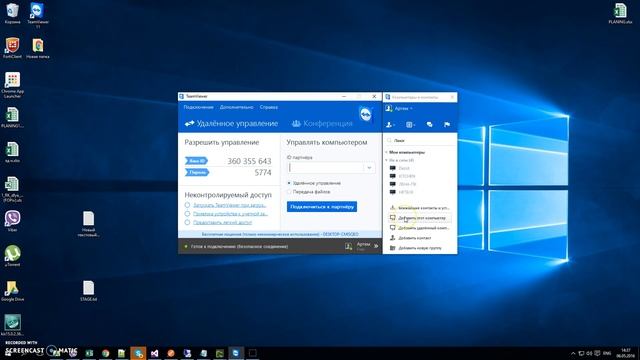
Task: Switch to the Конференция tab
Action: click(x=322, y=123)
